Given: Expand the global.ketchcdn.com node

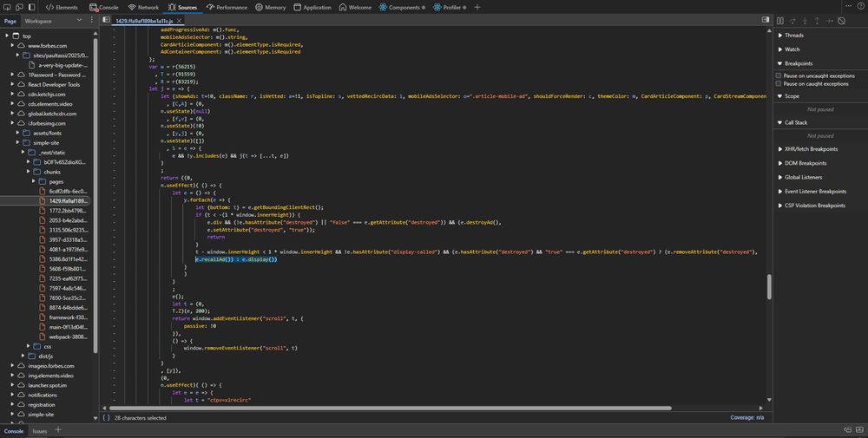Looking at the screenshot, I should tap(13, 114).
